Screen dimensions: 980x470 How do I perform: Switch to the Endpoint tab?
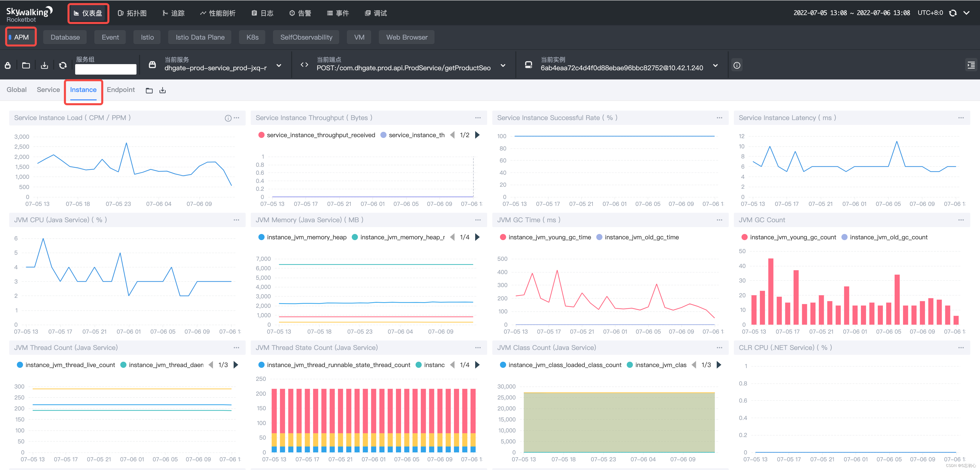coord(121,90)
